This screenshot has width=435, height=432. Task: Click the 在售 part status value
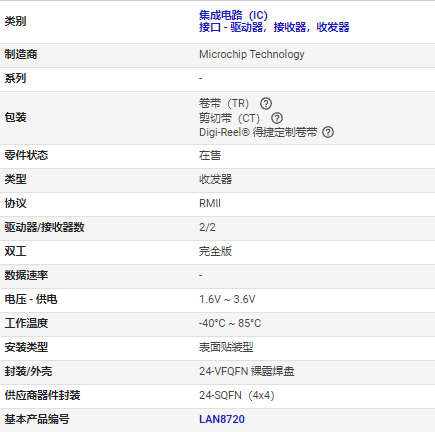point(210,155)
